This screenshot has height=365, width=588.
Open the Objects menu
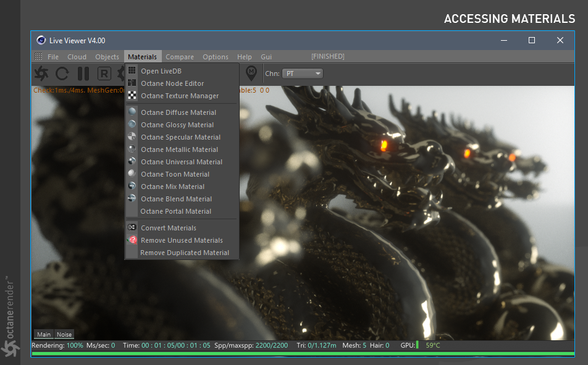tap(107, 57)
